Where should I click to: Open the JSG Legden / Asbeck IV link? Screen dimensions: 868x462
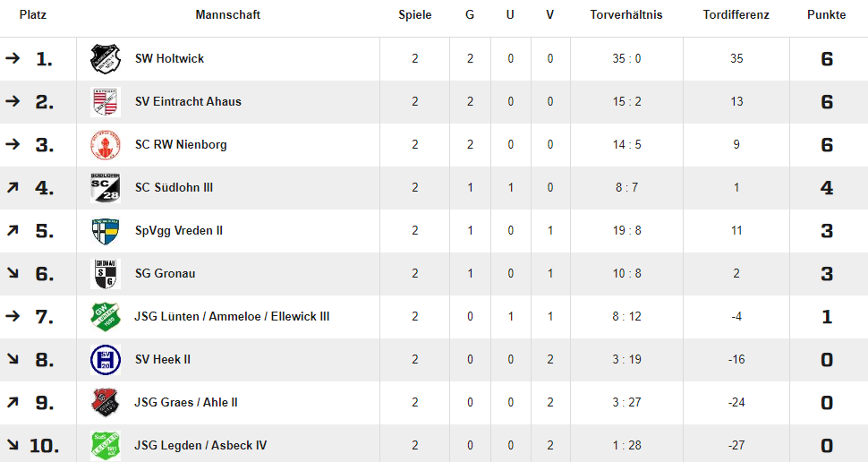click(x=201, y=445)
